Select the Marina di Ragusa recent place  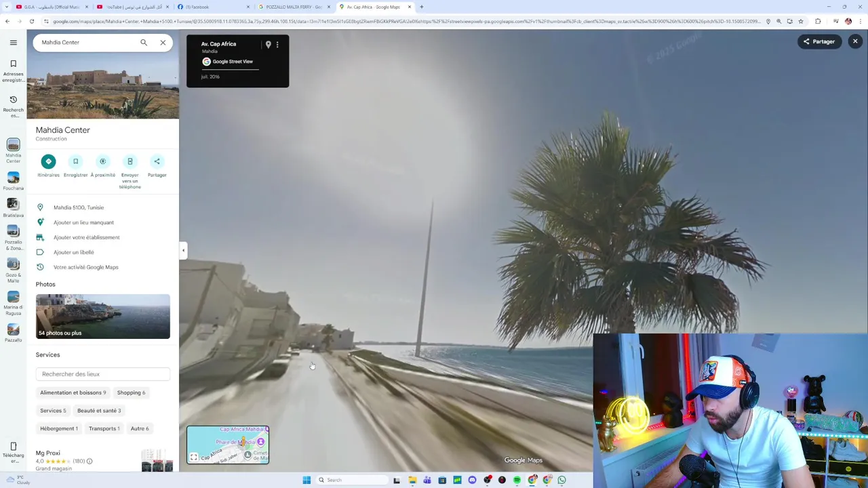pos(13,304)
